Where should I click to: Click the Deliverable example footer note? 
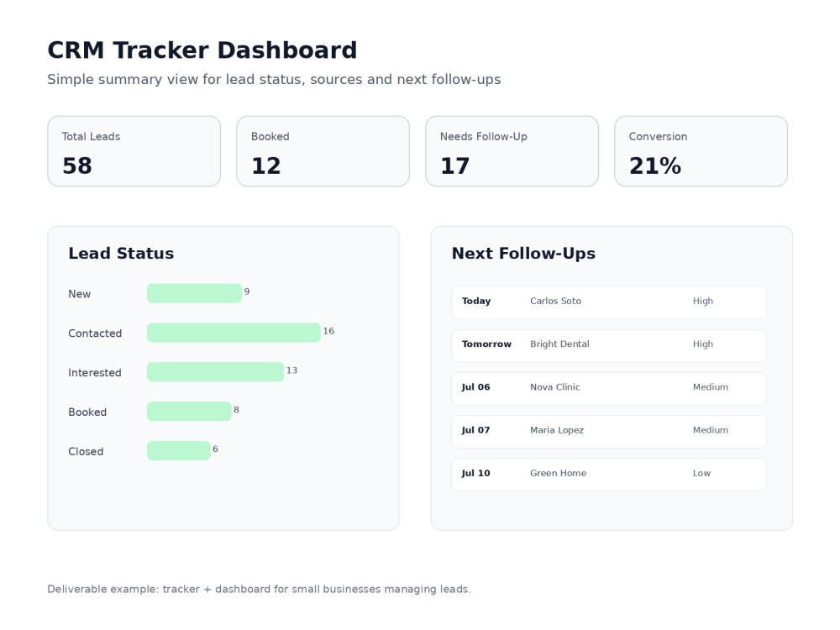[260, 590]
